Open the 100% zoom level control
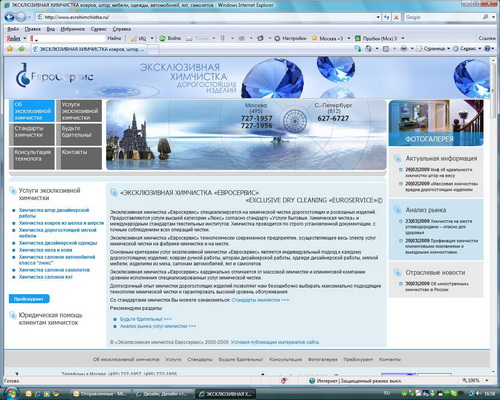 [475, 381]
